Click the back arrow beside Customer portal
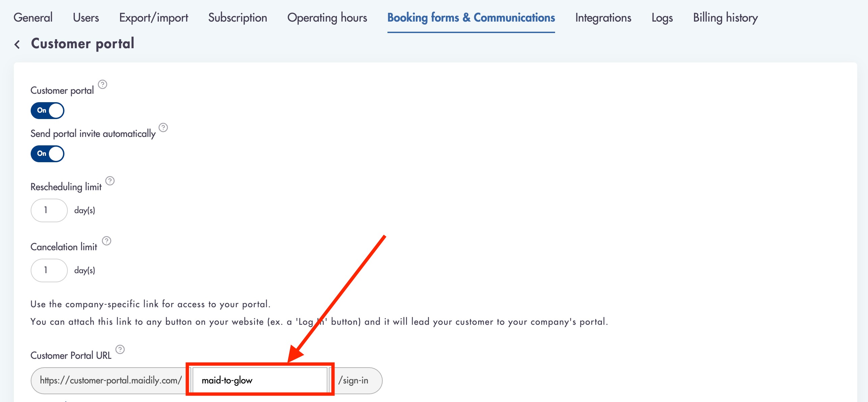868x402 pixels. (17, 44)
